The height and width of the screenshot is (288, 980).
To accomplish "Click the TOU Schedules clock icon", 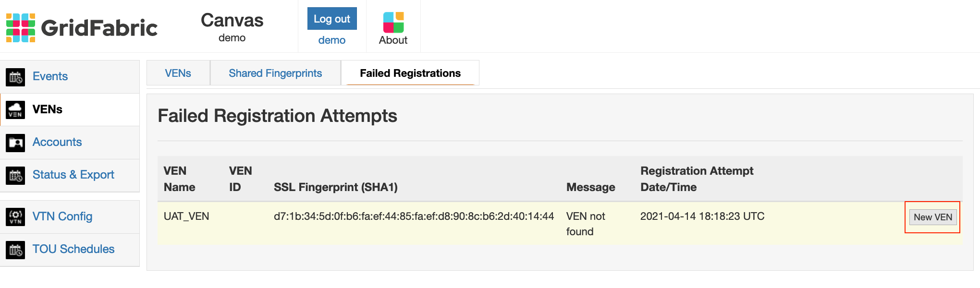I will [15, 250].
